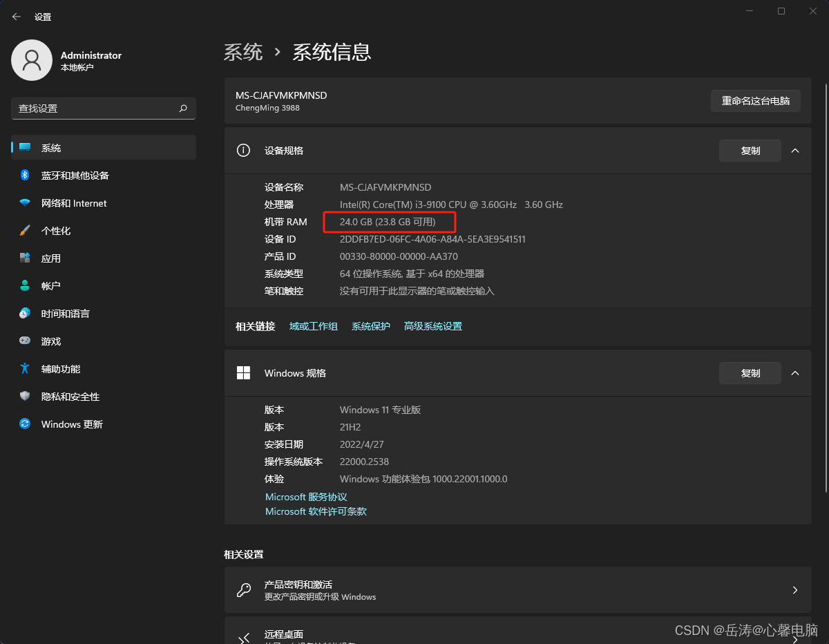This screenshot has height=644, width=829.
Task: Open the Microsoft 软件许可条款 link
Action: coord(316,511)
